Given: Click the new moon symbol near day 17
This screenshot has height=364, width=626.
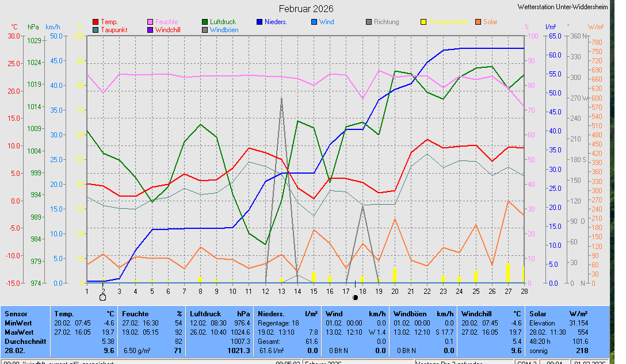Looking at the screenshot, I should click(x=355, y=297).
